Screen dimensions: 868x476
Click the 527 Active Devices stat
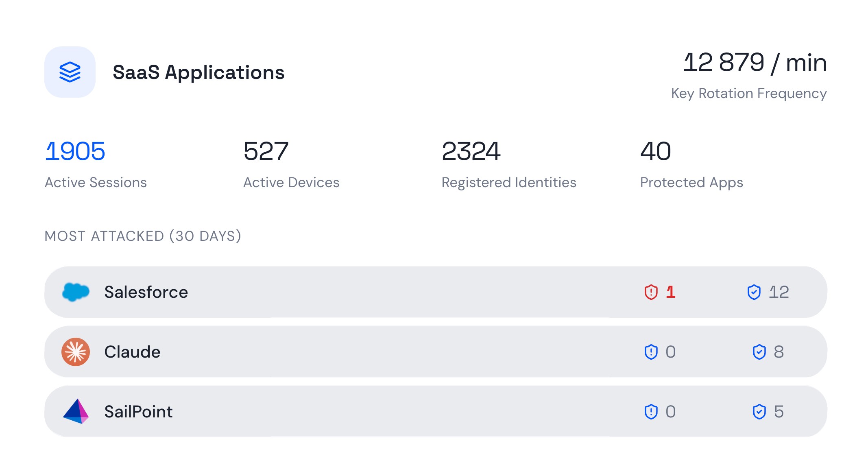tap(266, 151)
